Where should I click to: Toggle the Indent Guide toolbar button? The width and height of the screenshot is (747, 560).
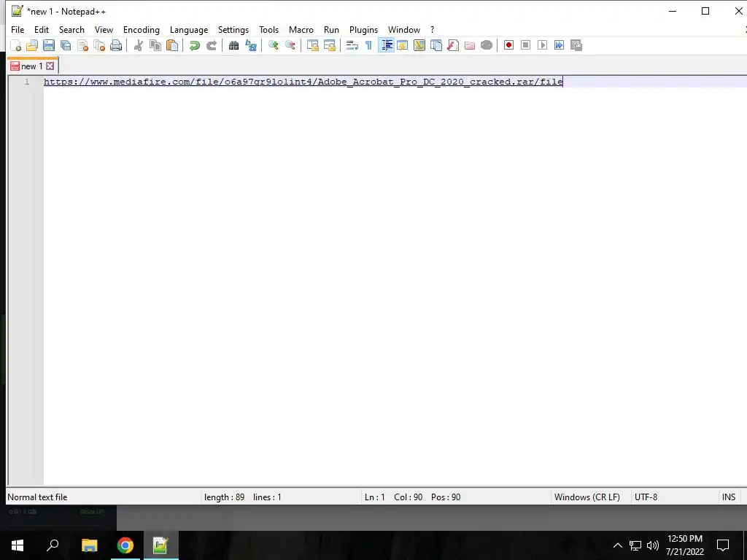[x=386, y=45]
